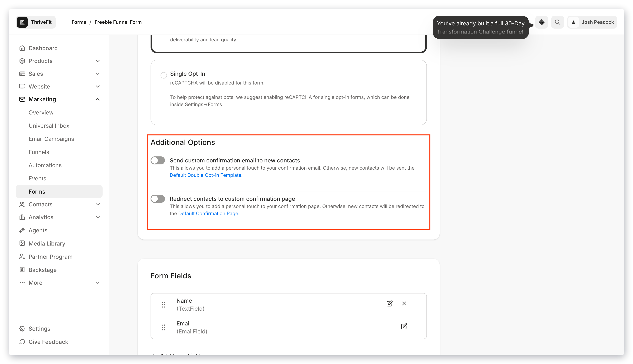Remove the Name form field
This screenshot has height=364, width=633.
click(x=404, y=303)
